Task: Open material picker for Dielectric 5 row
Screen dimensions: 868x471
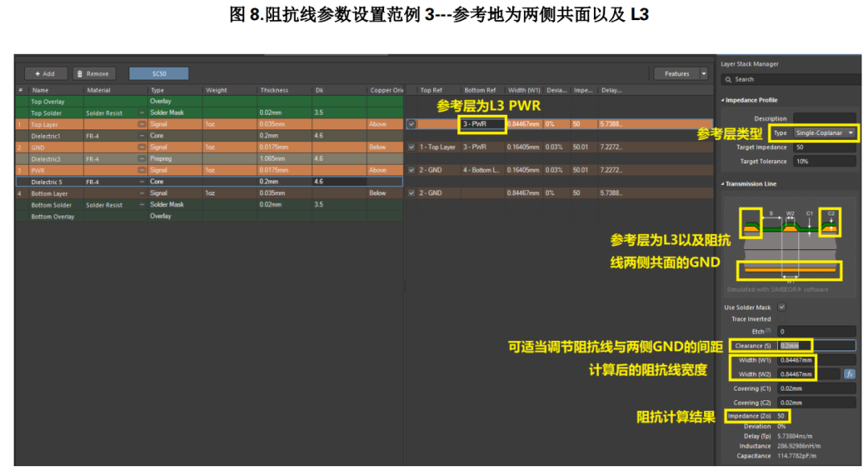Action: click(141, 182)
